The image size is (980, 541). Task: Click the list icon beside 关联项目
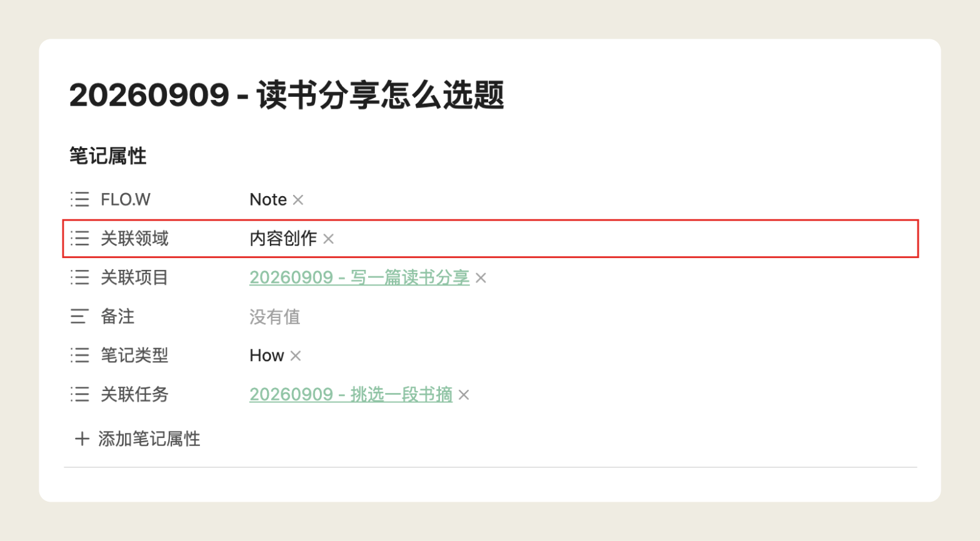(79, 277)
